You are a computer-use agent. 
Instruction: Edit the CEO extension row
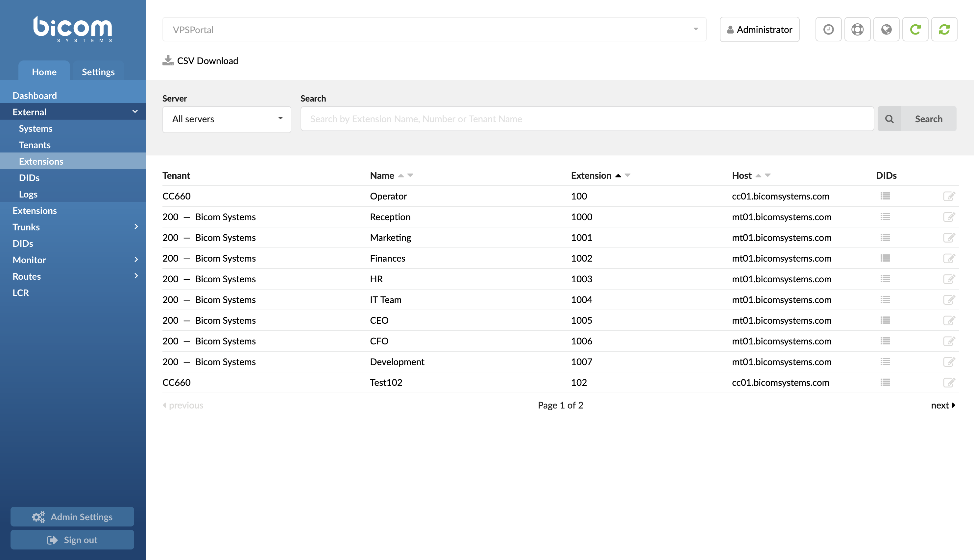tap(949, 320)
